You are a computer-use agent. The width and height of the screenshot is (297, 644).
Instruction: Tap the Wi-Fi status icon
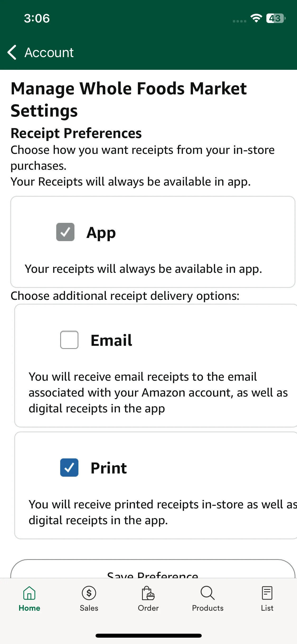coord(256,18)
